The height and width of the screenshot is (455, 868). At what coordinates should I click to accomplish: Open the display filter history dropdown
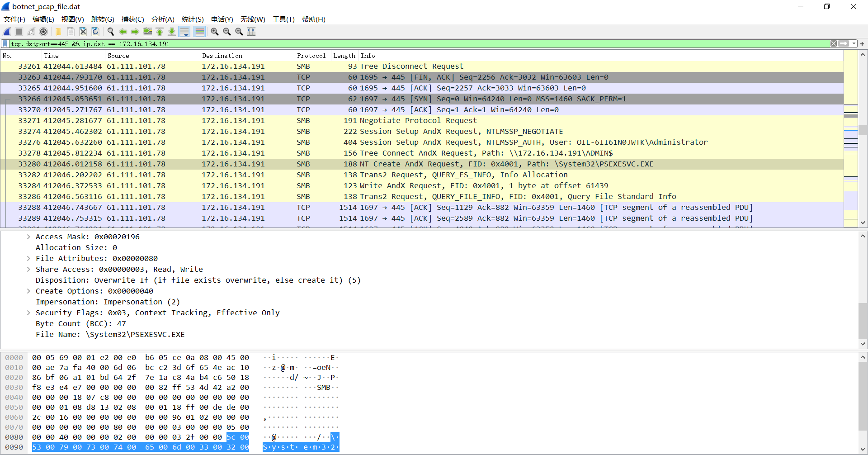(854, 44)
